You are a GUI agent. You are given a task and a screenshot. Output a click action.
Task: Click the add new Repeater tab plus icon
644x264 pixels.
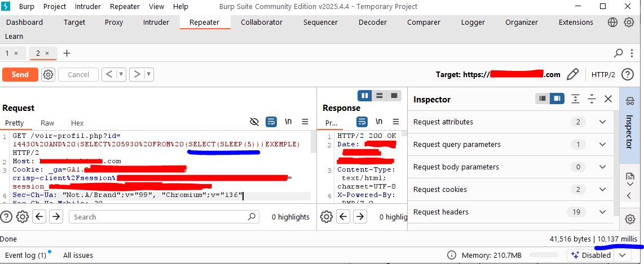[x=67, y=53]
